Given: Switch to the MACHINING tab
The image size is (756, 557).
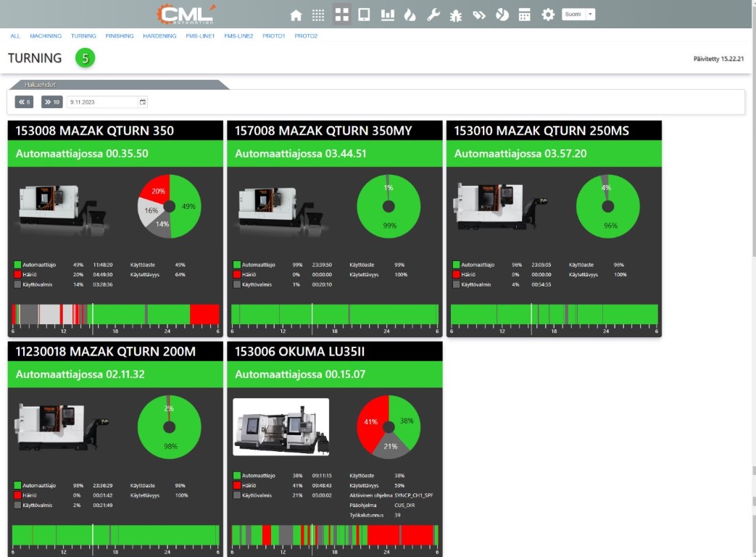Looking at the screenshot, I should pyautogui.click(x=45, y=36).
